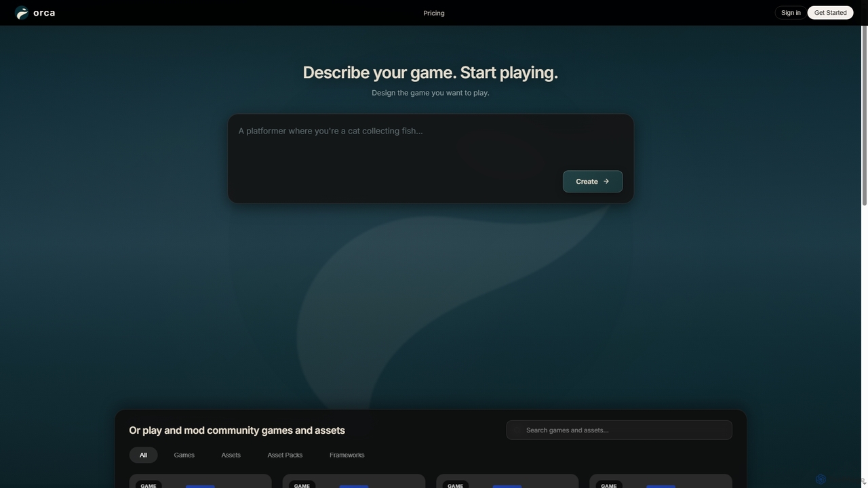The width and height of the screenshot is (868, 488).
Task: Click the scrollbar down arrow
Action: point(864,483)
